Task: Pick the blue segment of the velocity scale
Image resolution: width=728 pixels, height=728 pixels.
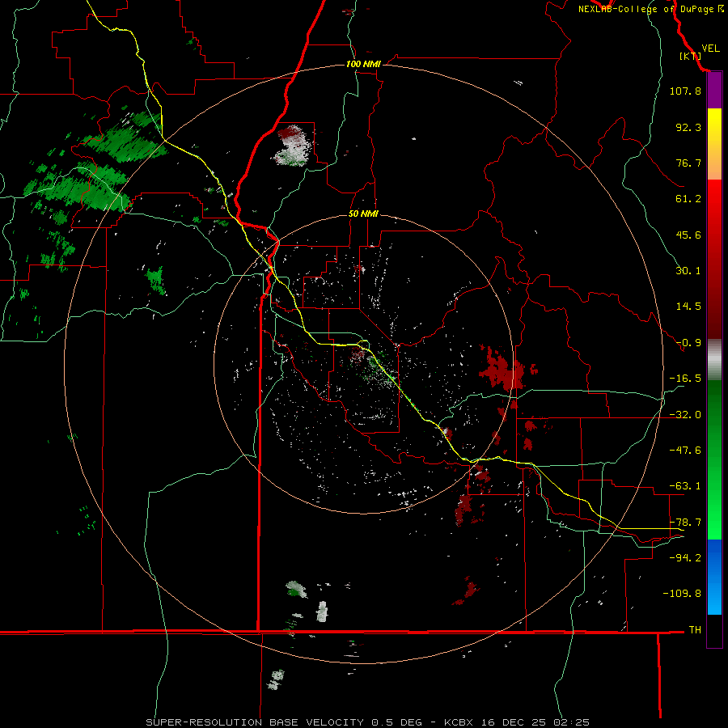Action: 714,577
